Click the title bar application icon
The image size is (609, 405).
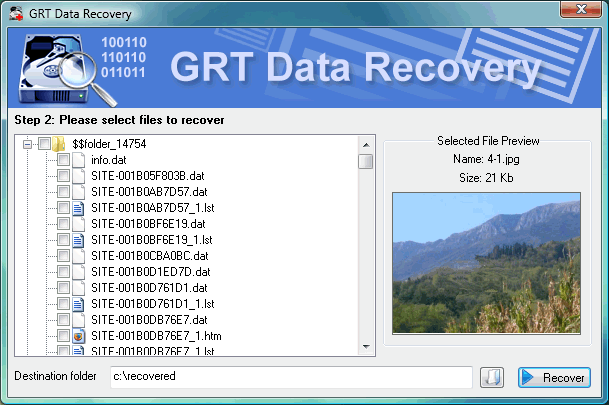(x=16, y=14)
